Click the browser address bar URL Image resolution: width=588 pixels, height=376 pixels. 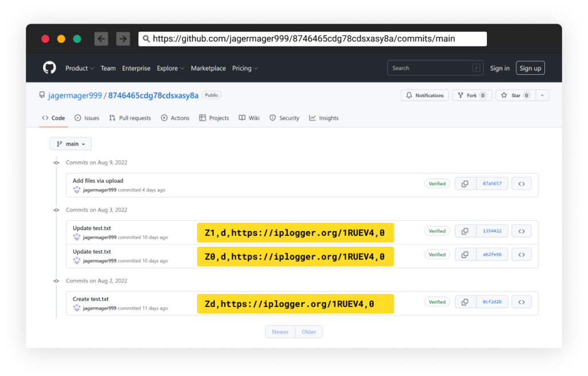[312, 39]
